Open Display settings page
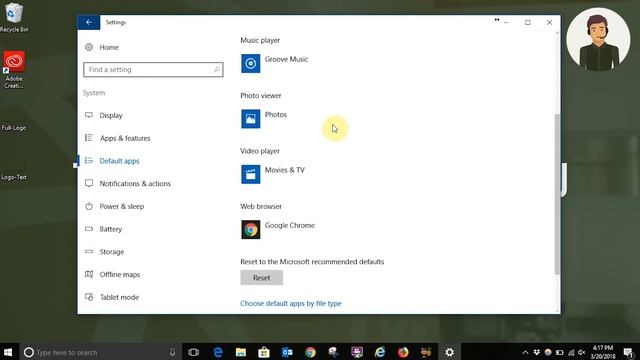 click(x=111, y=116)
